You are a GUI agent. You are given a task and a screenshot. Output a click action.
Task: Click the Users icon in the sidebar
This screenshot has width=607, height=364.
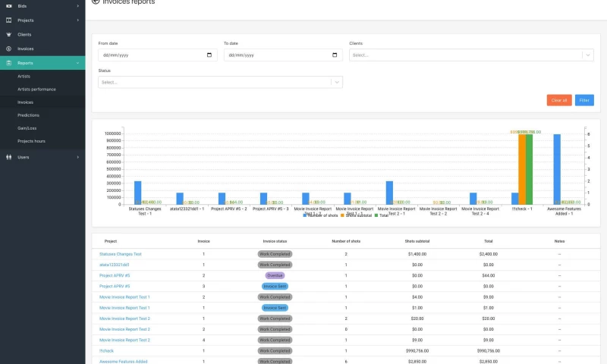coord(8,157)
